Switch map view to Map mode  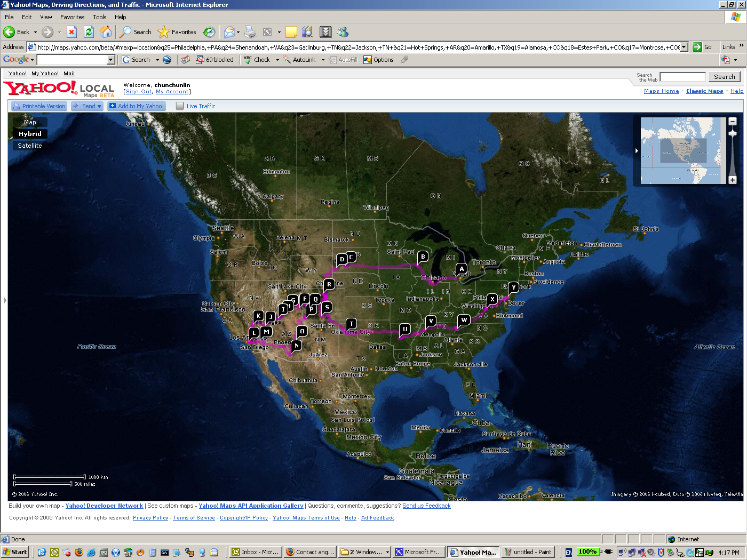click(x=30, y=122)
